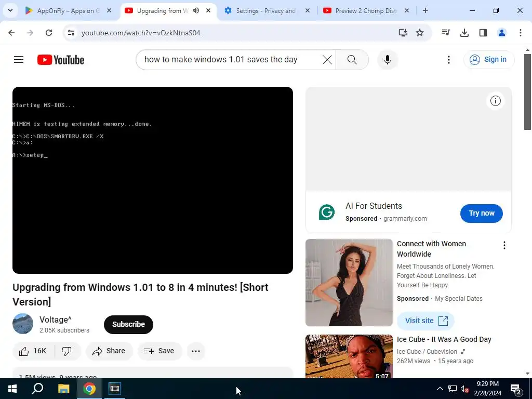Install the YouTube app from address bar
Viewport: 532px width, 399px height.
click(403, 33)
